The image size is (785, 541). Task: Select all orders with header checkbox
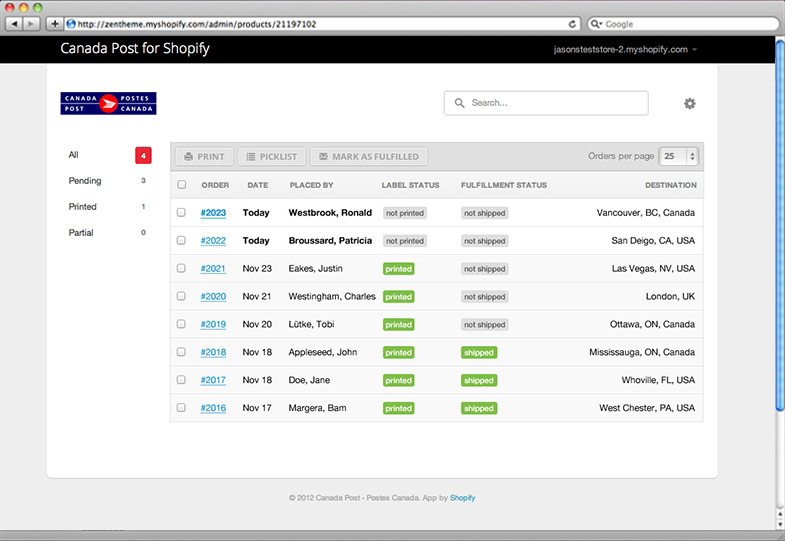(x=182, y=185)
